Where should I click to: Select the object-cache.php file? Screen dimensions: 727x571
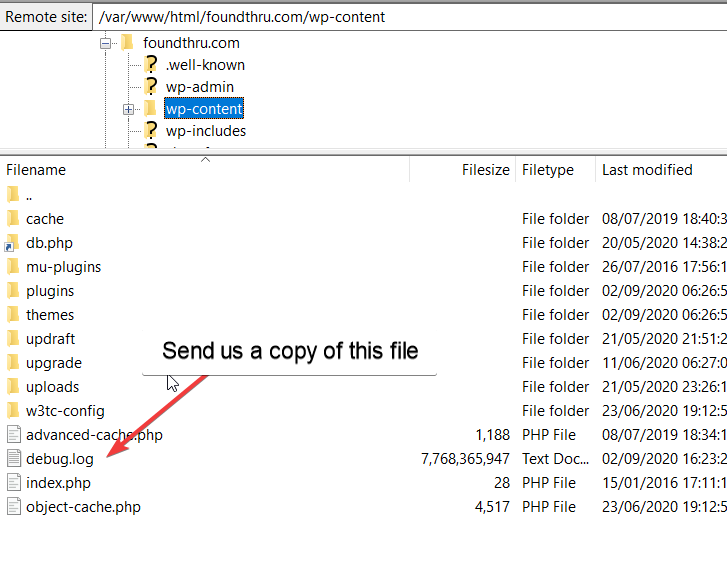click(x=364, y=507)
